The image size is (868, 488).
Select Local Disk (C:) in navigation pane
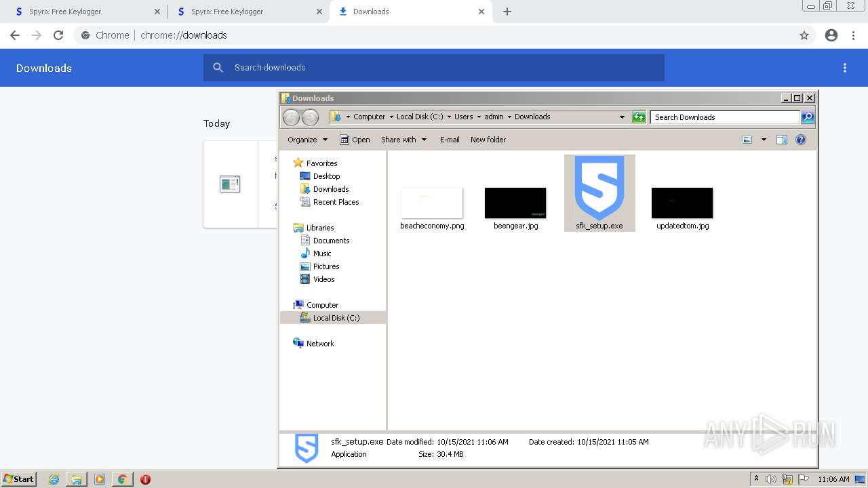(x=336, y=318)
